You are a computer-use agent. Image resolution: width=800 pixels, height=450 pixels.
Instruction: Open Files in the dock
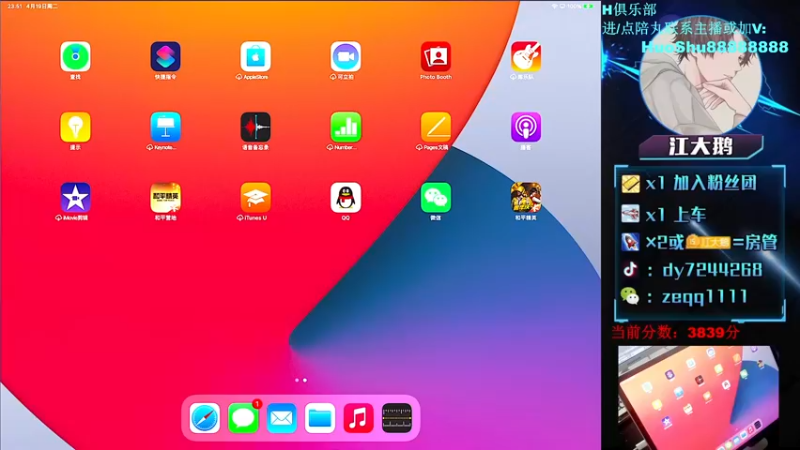click(x=320, y=418)
